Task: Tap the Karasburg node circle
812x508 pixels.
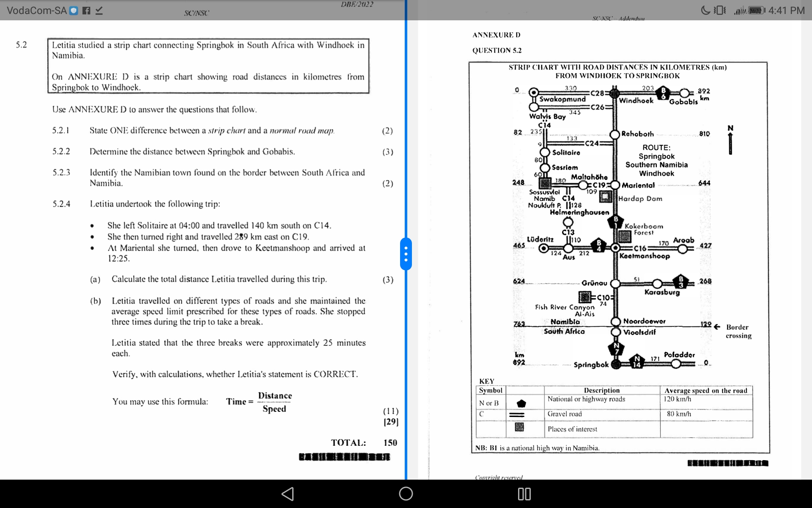Action: [x=657, y=283]
